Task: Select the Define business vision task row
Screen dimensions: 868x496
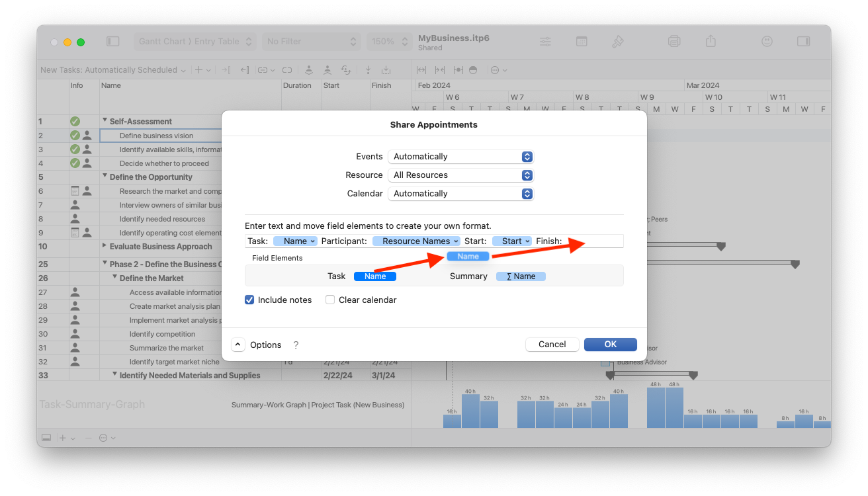Action: [x=157, y=136]
